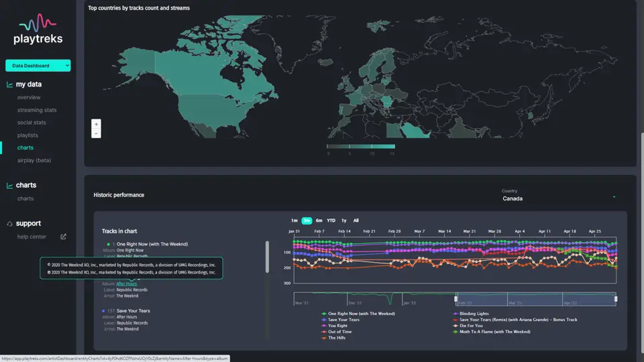Viewport: 644px width, 362px height.
Task: Click the support headset icon
Action: [9, 224]
